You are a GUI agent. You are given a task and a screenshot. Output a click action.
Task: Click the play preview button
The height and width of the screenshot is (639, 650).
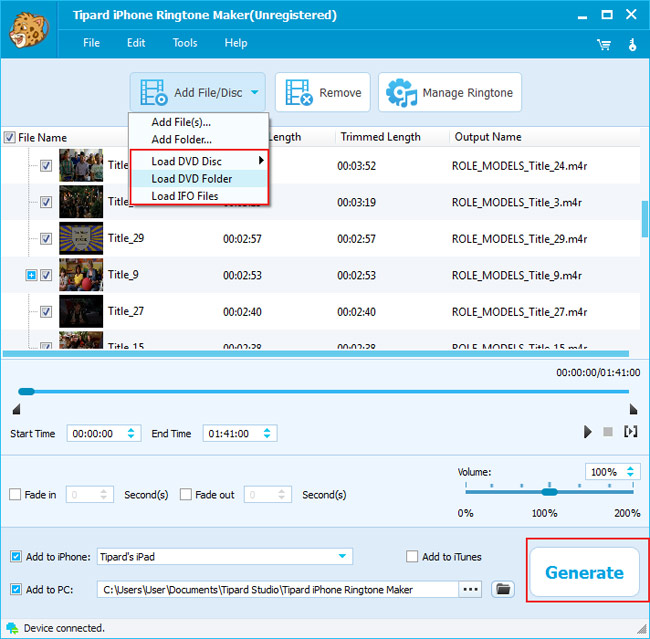[x=587, y=432]
